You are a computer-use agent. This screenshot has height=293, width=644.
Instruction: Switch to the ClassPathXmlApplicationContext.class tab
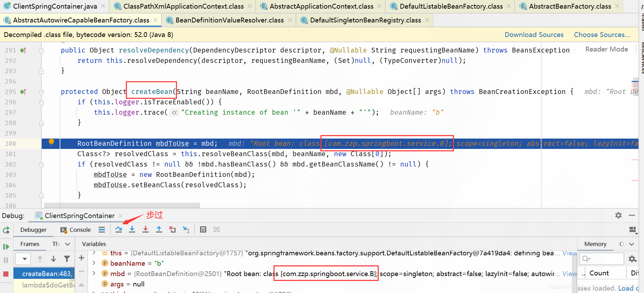click(184, 6)
